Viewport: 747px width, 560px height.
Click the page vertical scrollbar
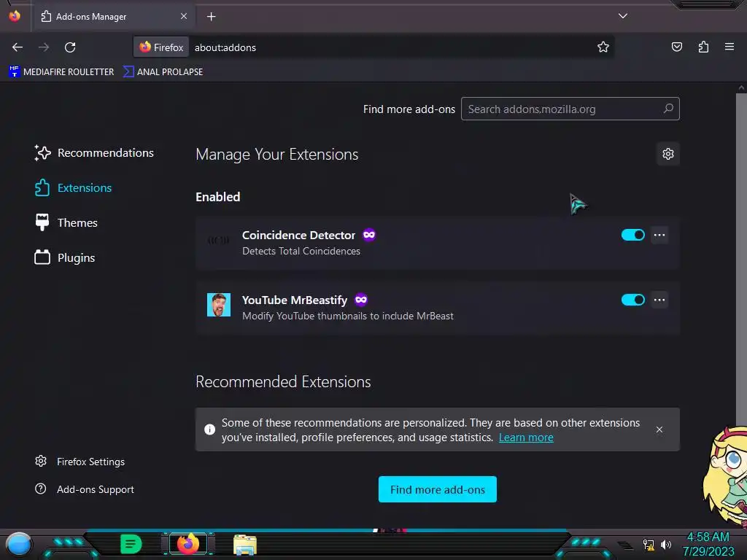point(741,257)
